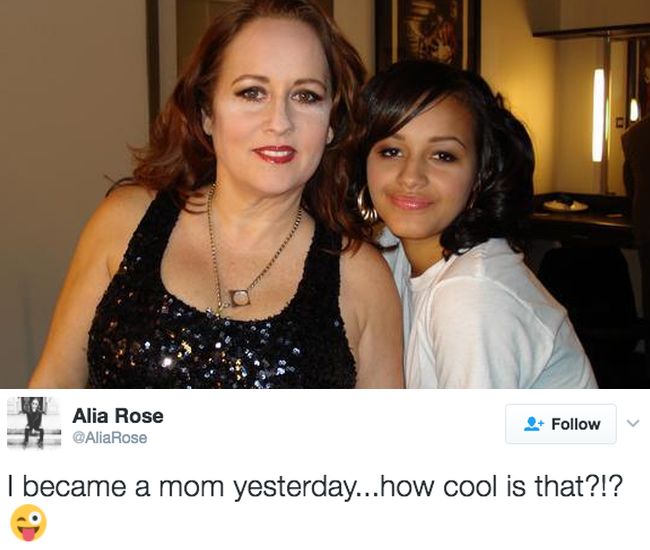Click the dark table in photo background

[x=580, y=218]
